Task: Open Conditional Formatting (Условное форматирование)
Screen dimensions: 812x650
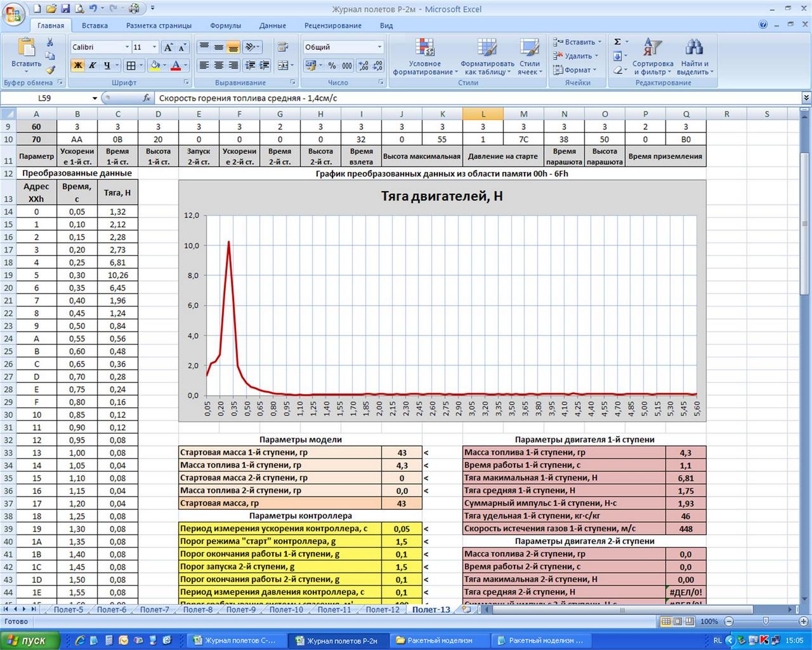Action: [424, 57]
